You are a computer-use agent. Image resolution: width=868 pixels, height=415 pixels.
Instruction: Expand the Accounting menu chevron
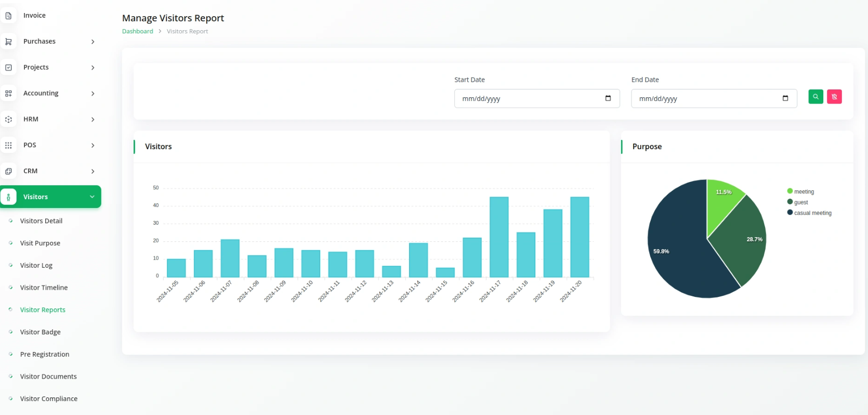93,94
